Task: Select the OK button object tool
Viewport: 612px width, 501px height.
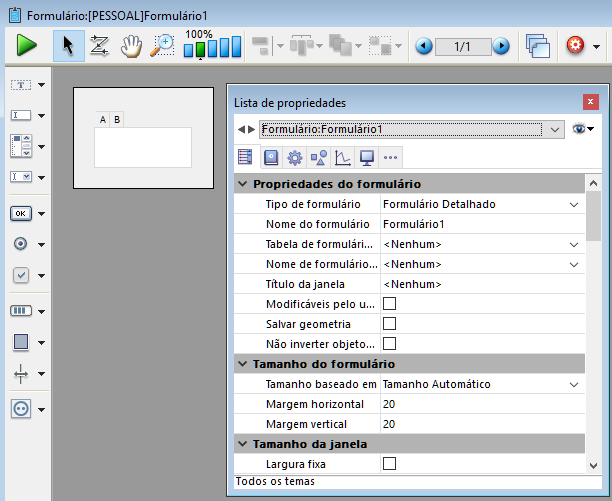Action: click(21, 213)
